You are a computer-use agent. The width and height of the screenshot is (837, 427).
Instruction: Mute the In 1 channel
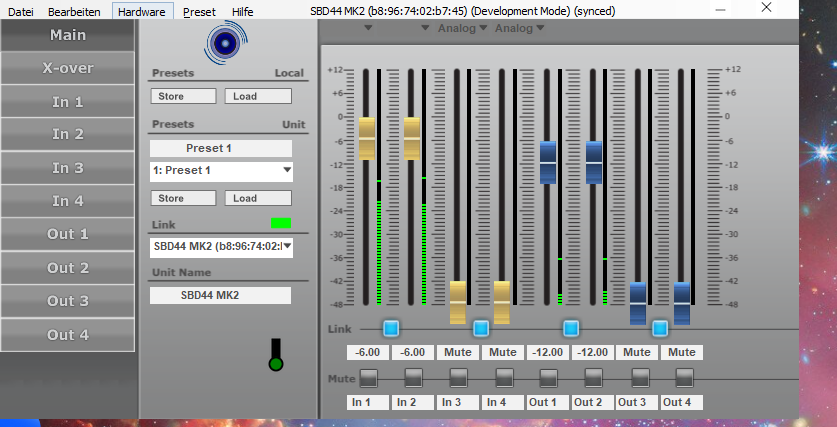[x=368, y=378]
